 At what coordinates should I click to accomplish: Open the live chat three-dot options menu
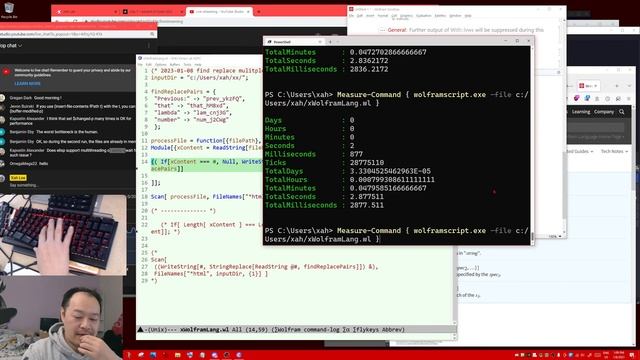149,46
